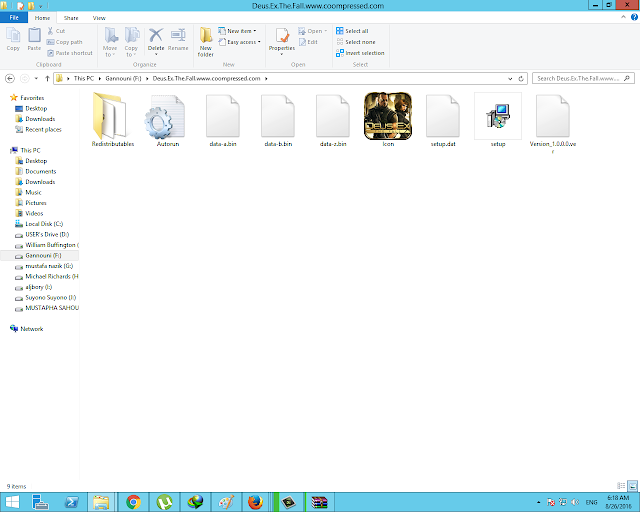Select the Deus Ex Icon image file
This screenshot has width=640, height=512.
click(x=388, y=119)
